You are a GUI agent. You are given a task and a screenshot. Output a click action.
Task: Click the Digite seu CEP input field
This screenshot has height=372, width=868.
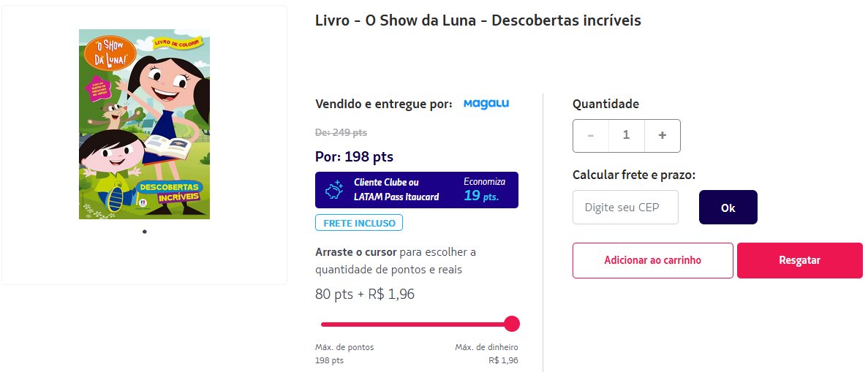(625, 207)
